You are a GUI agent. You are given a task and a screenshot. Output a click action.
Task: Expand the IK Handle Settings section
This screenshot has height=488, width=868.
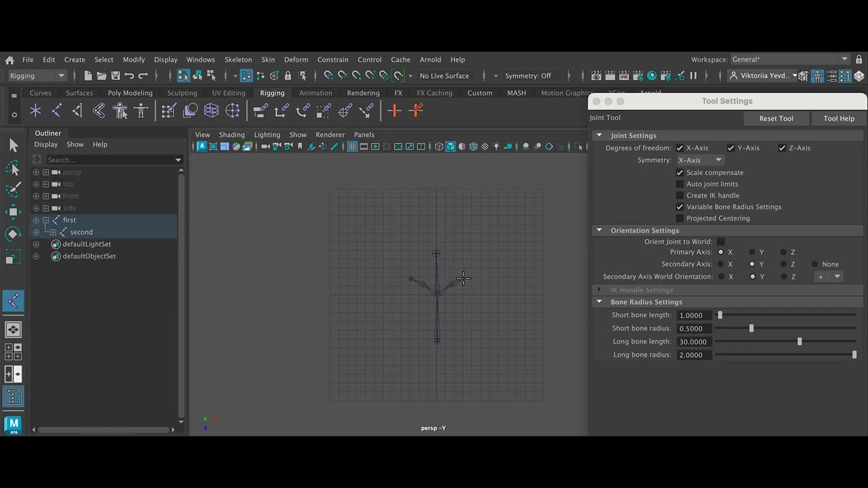click(599, 290)
